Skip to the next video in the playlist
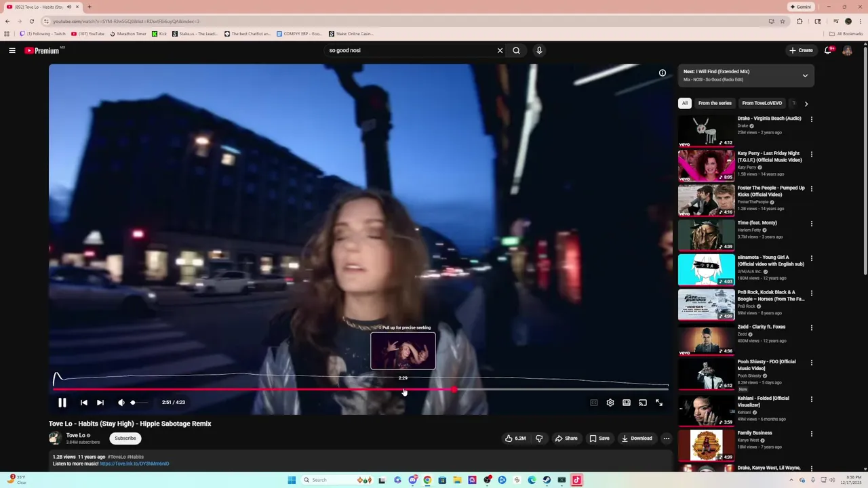The height and width of the screenshot is (488, 868). coord(100,403)
